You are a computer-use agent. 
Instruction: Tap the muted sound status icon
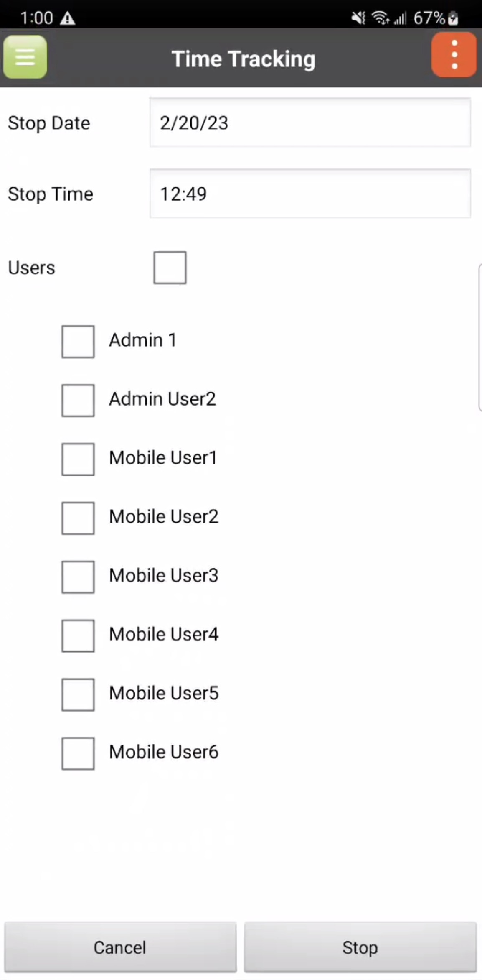(358, 18)
